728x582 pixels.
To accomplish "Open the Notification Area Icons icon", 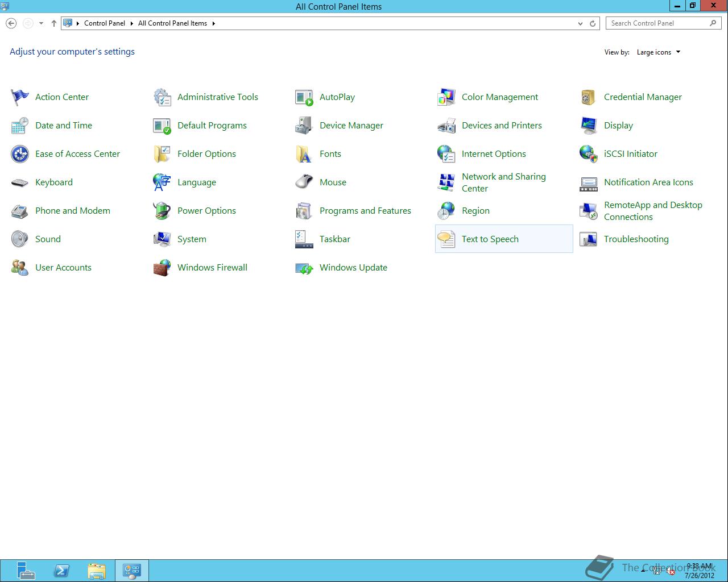I will coord(589,182).
